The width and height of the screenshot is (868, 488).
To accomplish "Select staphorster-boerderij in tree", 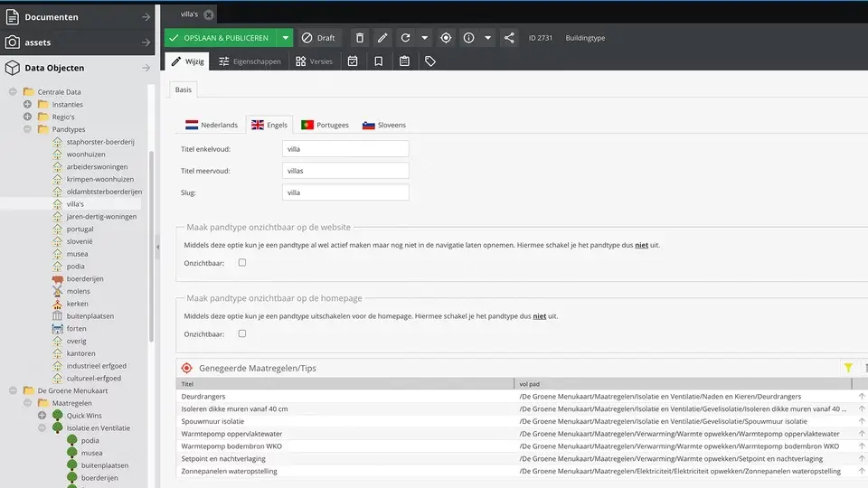I will 100,142.
